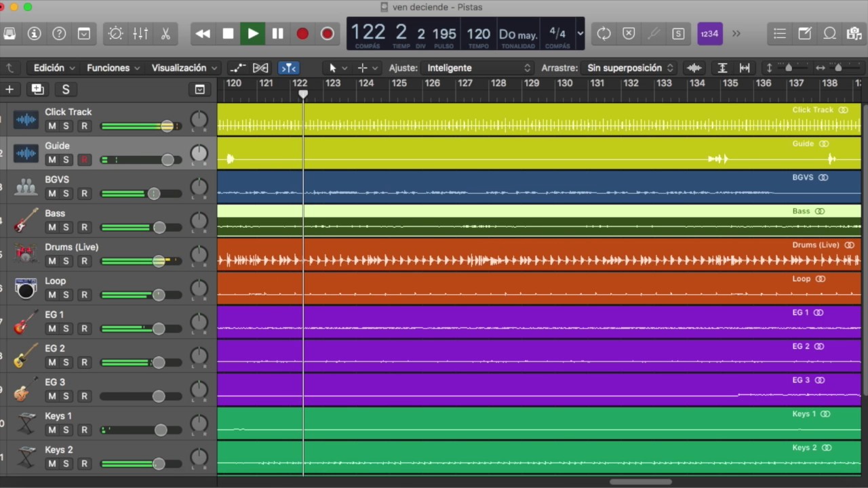The image size is (868, 488).
Task: Open the Visualización menu
Action: pyautogui.click(x=184, y=68)
